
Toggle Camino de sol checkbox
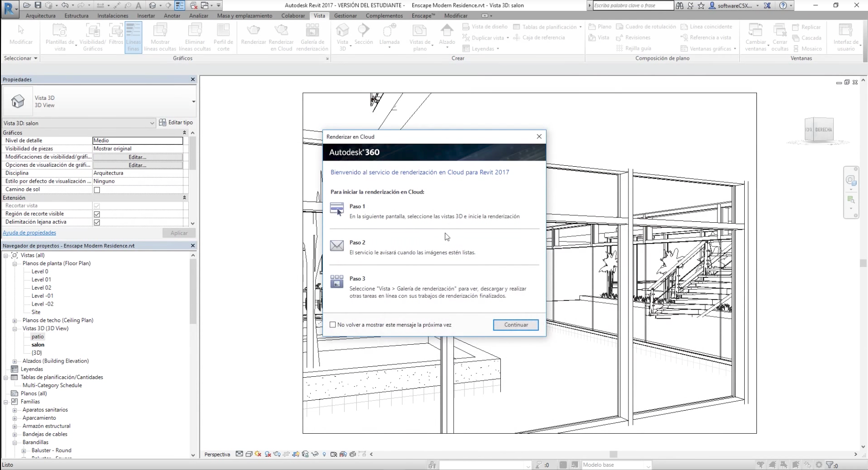(97, 190)
